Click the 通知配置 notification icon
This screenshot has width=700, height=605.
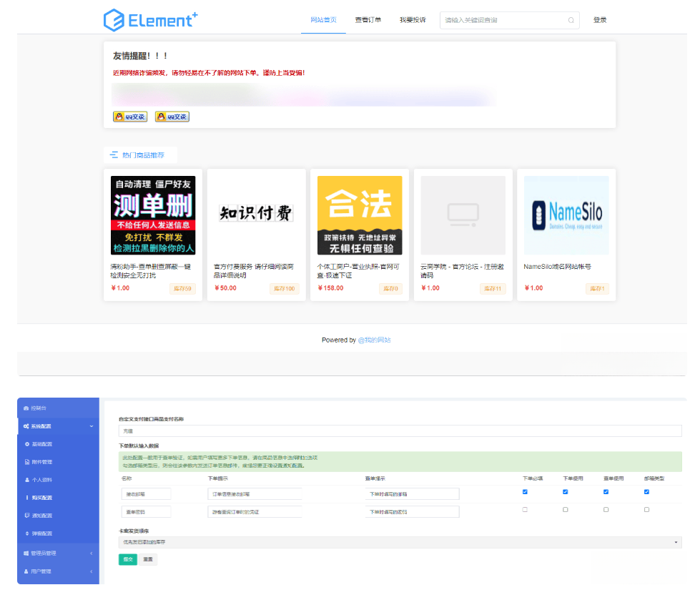click(26, 516)
